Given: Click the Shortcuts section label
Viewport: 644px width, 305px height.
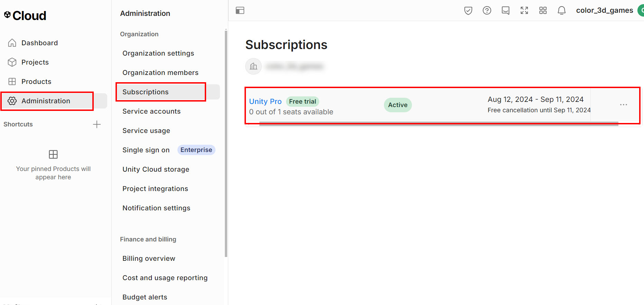Looking at the screenshot, I should (x=18, y=124).
